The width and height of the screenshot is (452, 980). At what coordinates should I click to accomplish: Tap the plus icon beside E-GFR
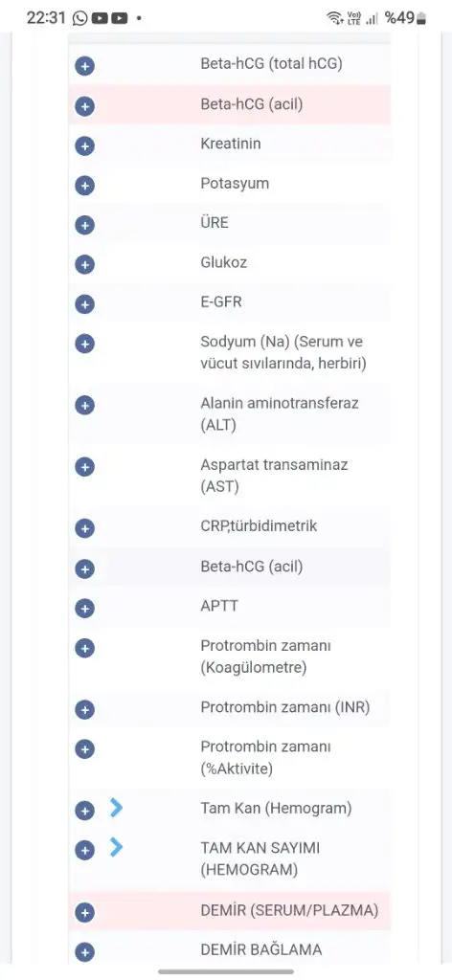[x=84, y=304]
